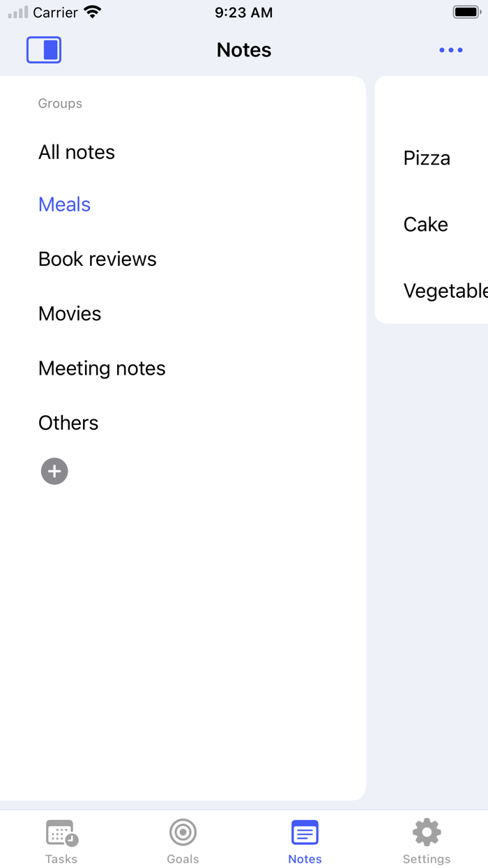This screenshot has width=488, height=868.
Task: Tap the Goals target icon
Action: pos(183,832)
